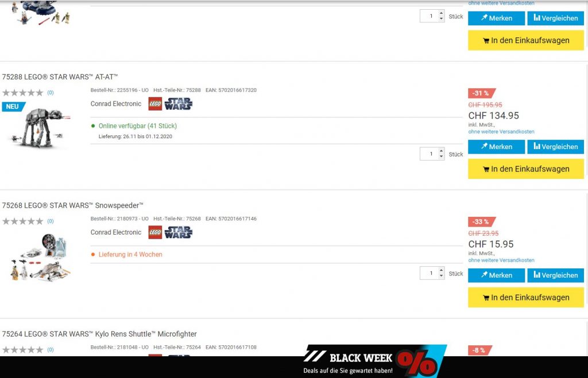Image resolution: width=588 pixels, height=378 pixels.
Task: Click the -8 % discount badge
Action: tap(479, 350)
